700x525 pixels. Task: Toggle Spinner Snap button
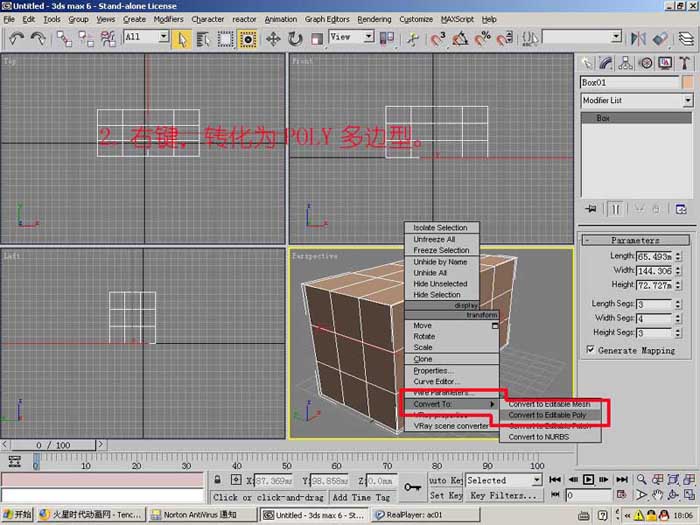(505, 39)
